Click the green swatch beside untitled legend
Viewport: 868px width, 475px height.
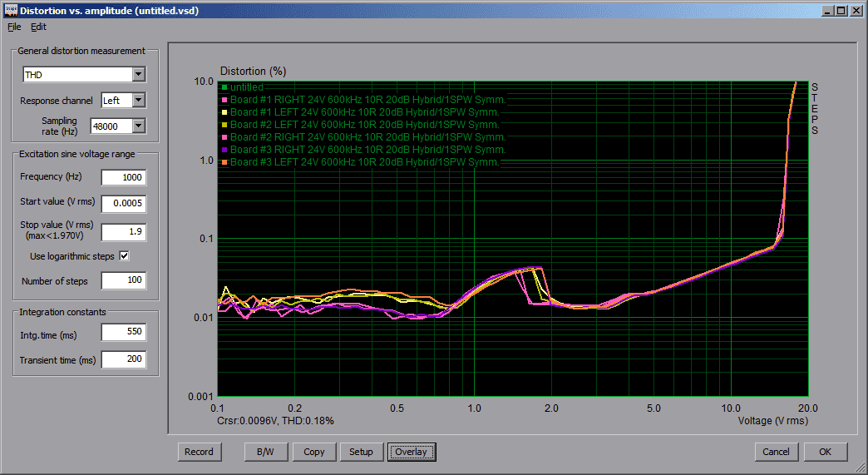pos(224,87)
